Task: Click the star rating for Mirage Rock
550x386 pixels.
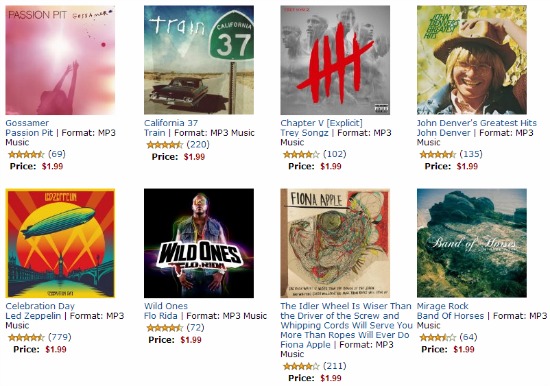Action: 437,338
